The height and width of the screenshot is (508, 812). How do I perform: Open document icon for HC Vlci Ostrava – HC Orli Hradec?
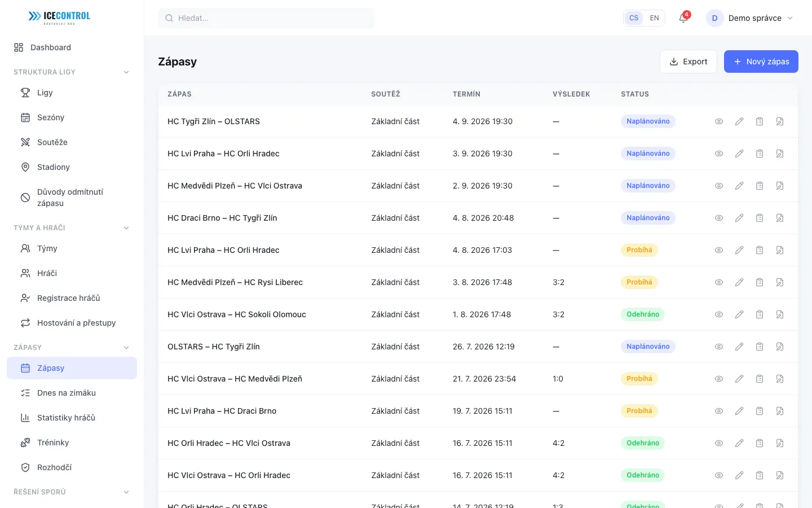tap(780, 475)
